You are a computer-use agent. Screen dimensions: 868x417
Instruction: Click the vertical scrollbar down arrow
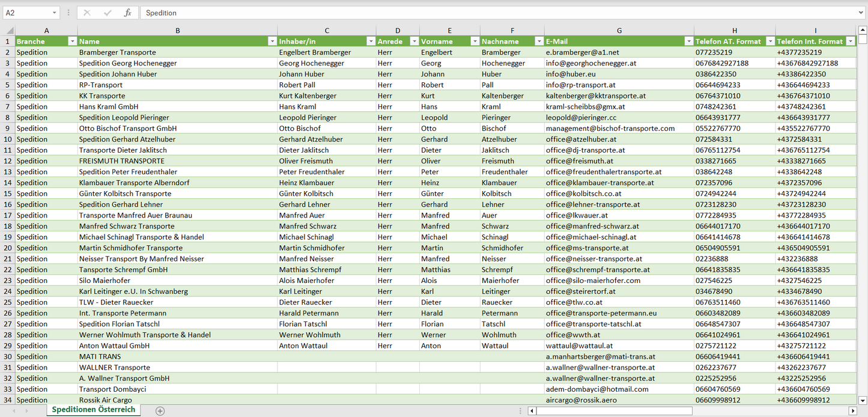pyautogui.click(x=863, y=400)
